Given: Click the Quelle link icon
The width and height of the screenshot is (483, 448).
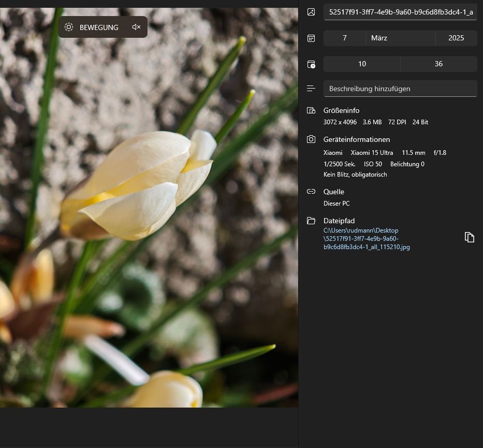Looking at the screenshot, I should [311, 192].
